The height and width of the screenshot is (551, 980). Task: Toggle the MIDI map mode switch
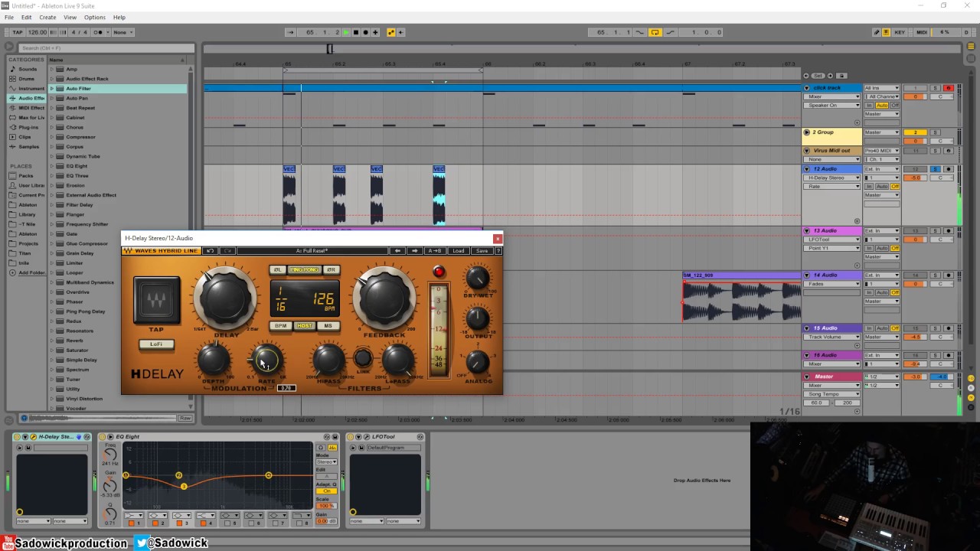tap(922, 32)
